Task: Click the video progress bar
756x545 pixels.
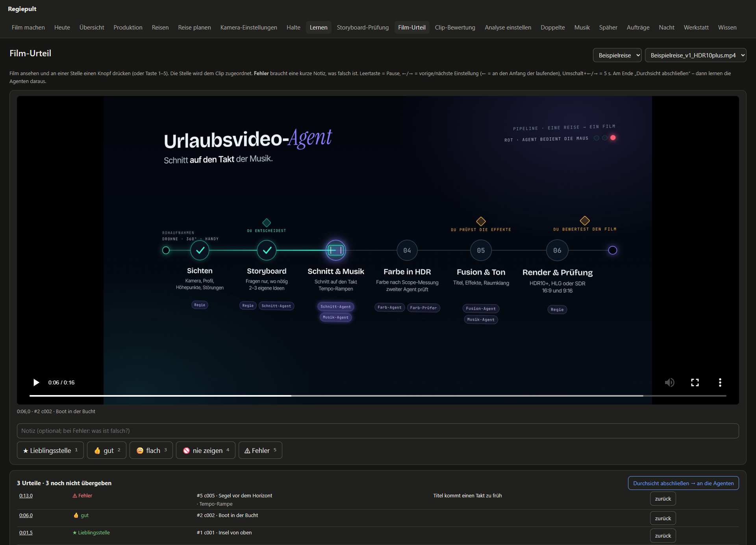Action: tap(378, 395)
